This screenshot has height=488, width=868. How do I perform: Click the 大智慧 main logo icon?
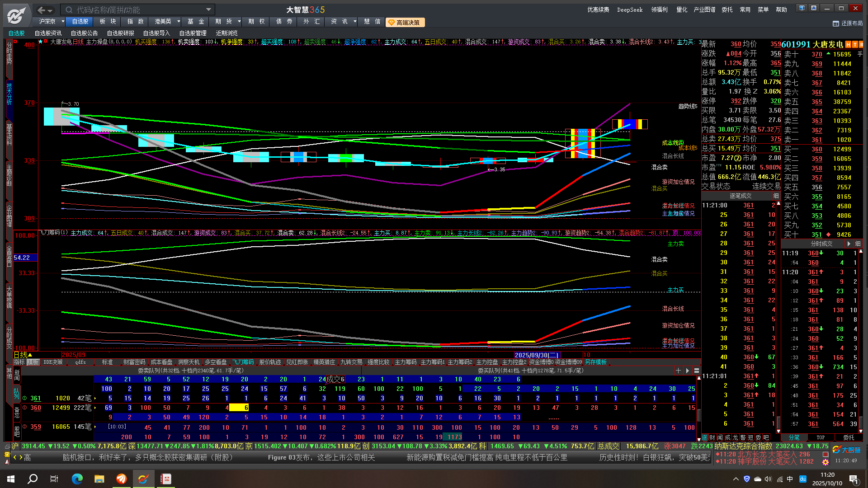coord(16,16)
